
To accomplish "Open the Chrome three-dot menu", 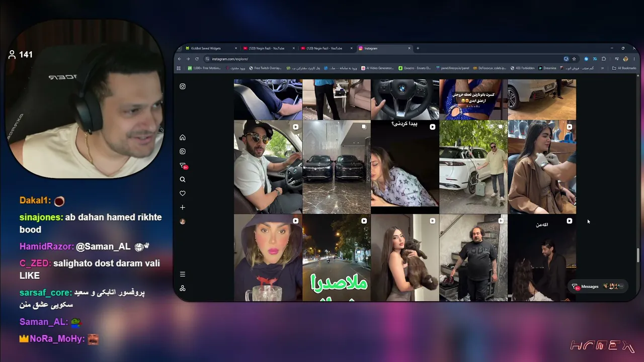I will pyautogui.click(x=633, y=59).
